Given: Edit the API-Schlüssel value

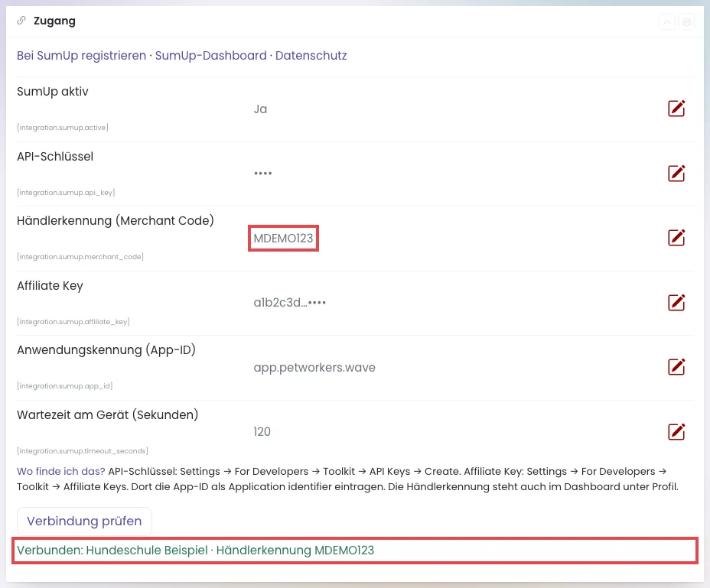Looking at the screenshot, I should [x=676, y=174].
